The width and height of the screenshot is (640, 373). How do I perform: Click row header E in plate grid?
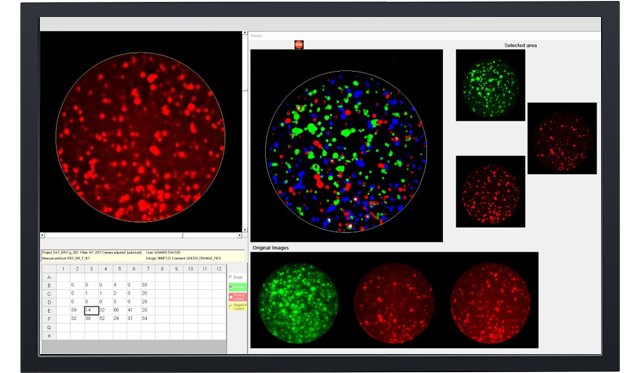49,311
